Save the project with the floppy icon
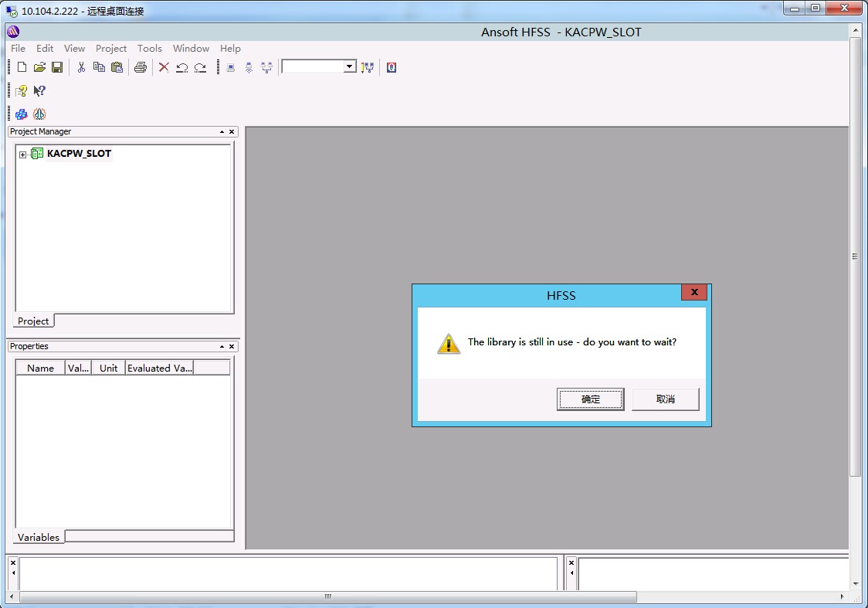The height and width of the screenshot is (608, 868). [57, 67]
